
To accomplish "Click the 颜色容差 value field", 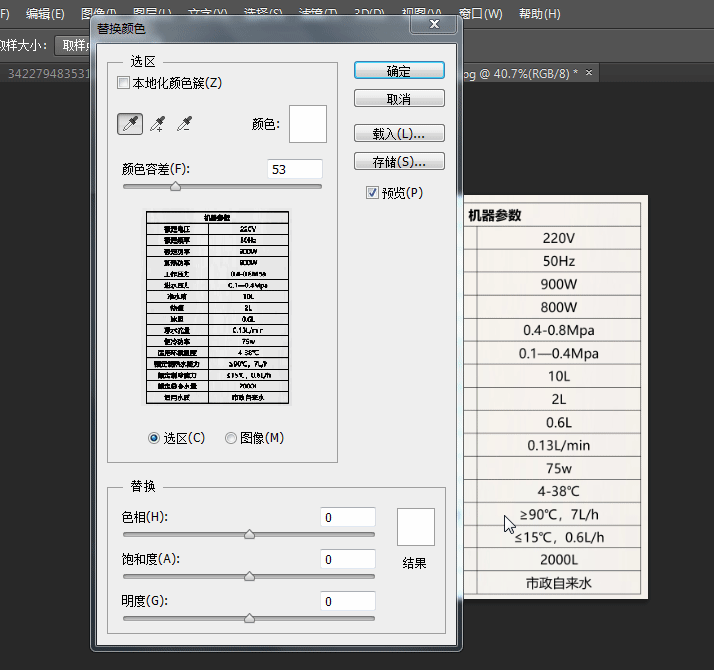I will click(x=295, y=169).
